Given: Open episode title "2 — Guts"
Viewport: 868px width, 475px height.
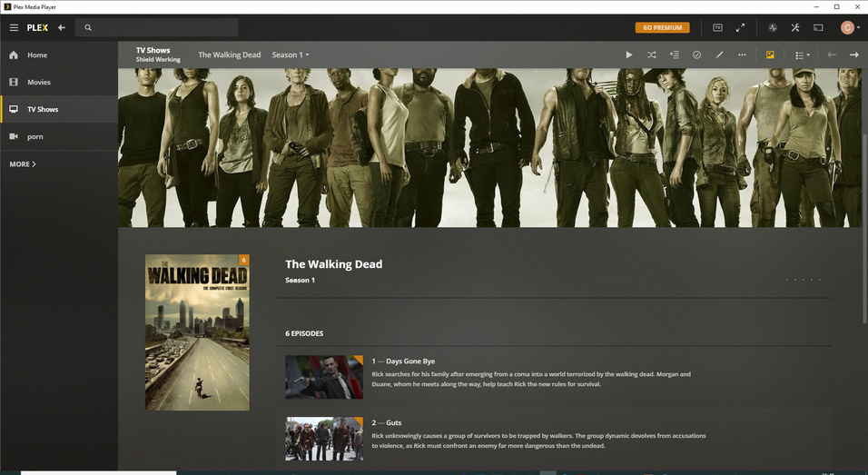Looking at the screenshot, I should 387,422.
